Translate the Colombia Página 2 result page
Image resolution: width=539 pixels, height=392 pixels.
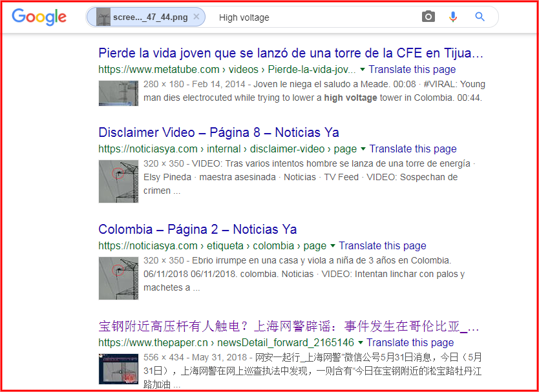click(x=383, y=245)
